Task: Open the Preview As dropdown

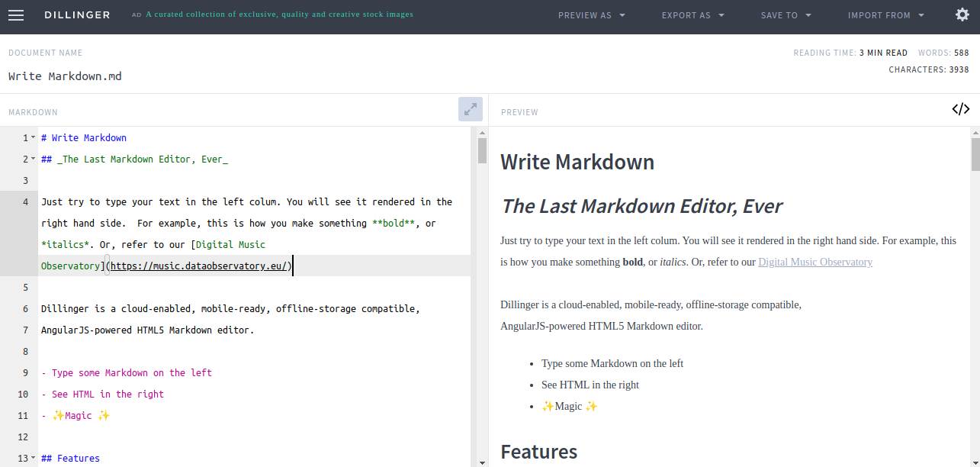Action: (x=592, y=15)
